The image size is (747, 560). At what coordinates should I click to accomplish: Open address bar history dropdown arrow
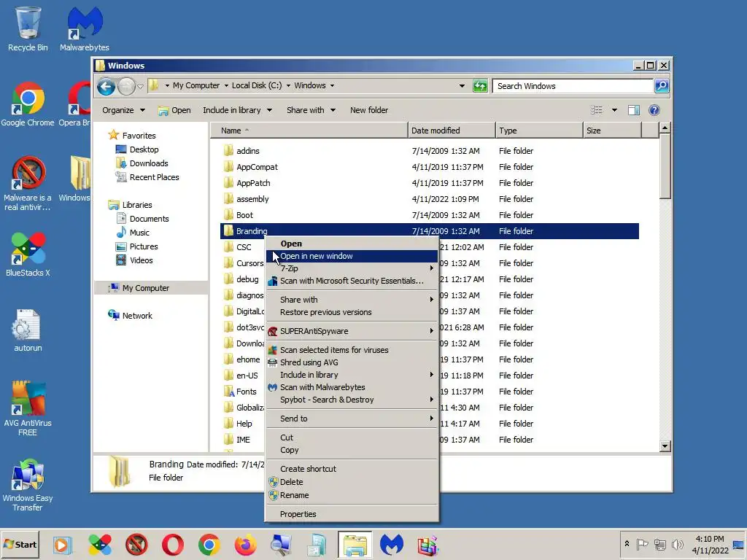coord(462,86)
